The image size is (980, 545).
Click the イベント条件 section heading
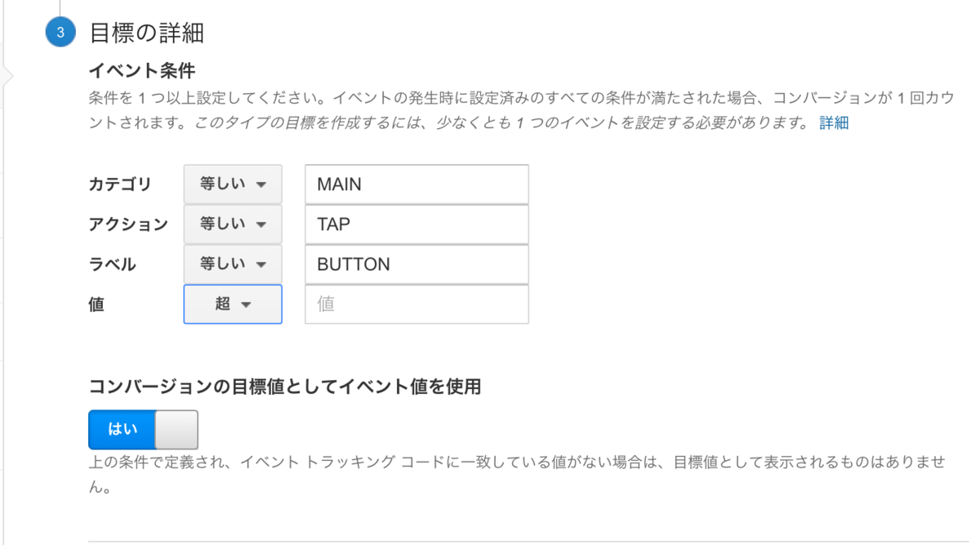(141, 71)
